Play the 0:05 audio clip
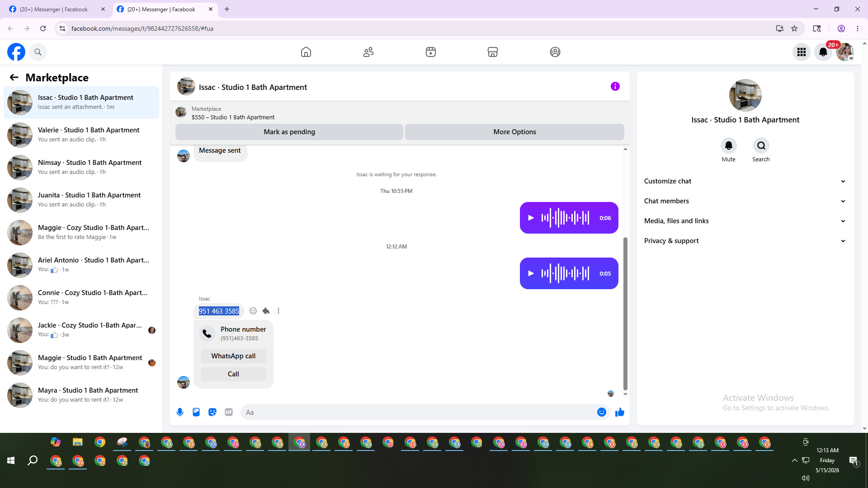868x488 pixels. point(531,273)
